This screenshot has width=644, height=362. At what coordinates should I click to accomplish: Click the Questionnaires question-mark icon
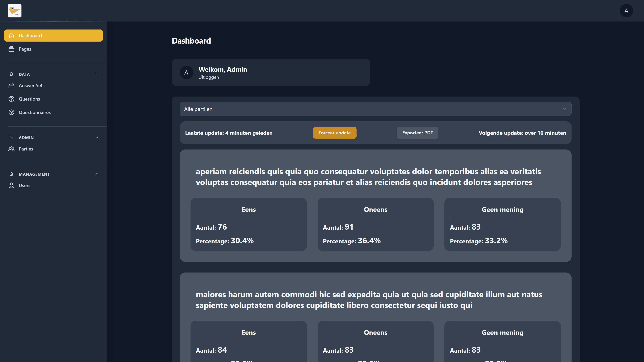[x=11, y=112]
